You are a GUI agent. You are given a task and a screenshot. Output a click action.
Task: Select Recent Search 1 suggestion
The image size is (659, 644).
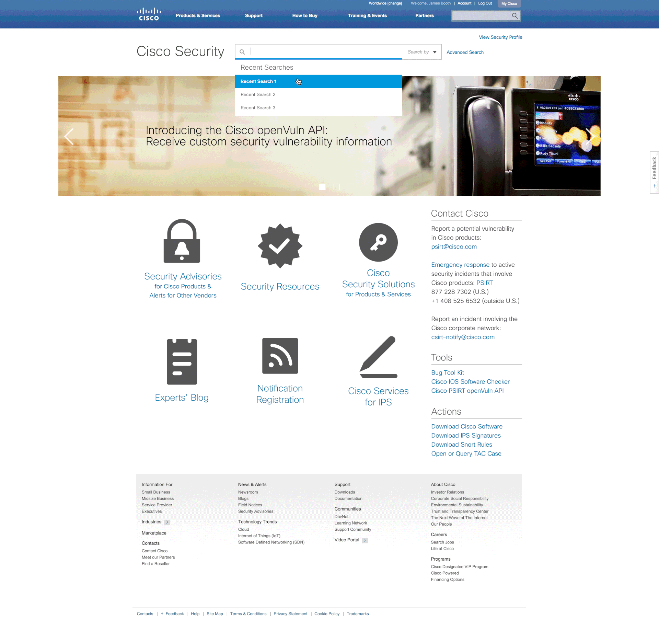319,81
